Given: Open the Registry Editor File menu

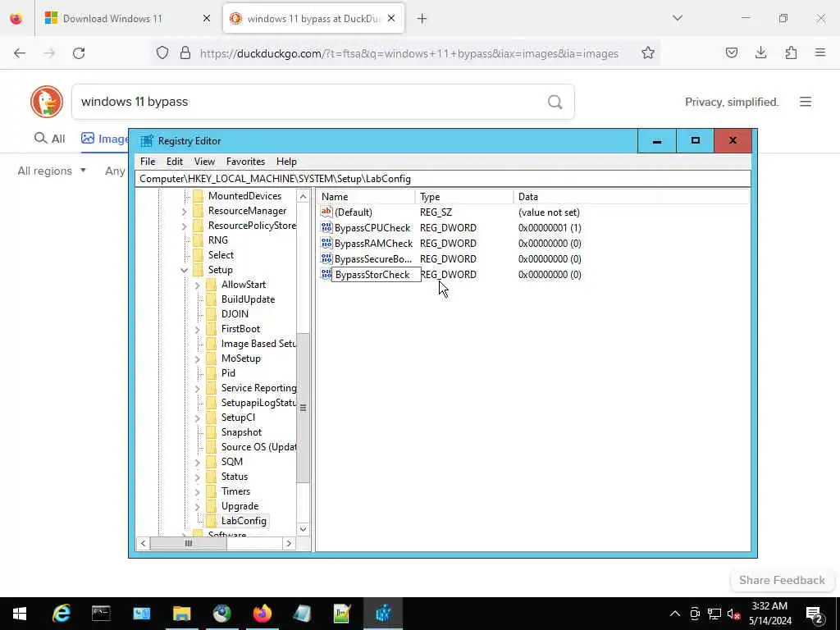Looking at the screenshot, I should tap(148, 162).
